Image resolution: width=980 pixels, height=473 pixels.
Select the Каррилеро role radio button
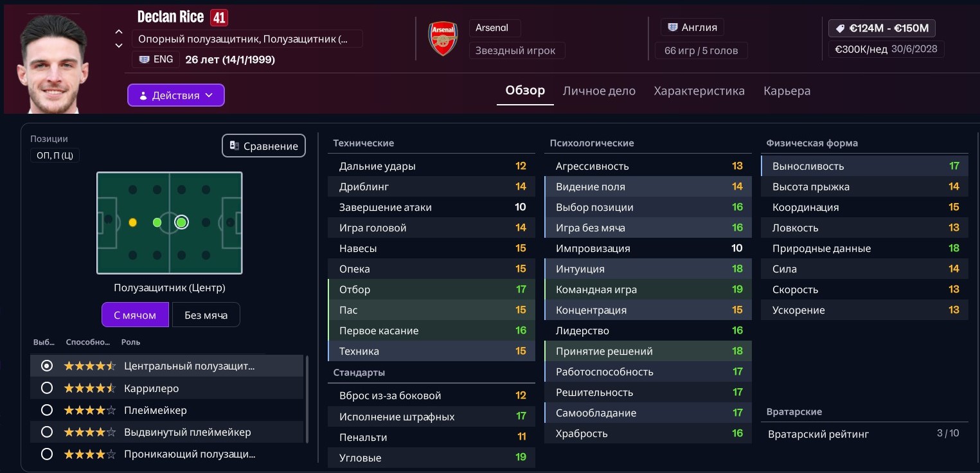point(46,388)
